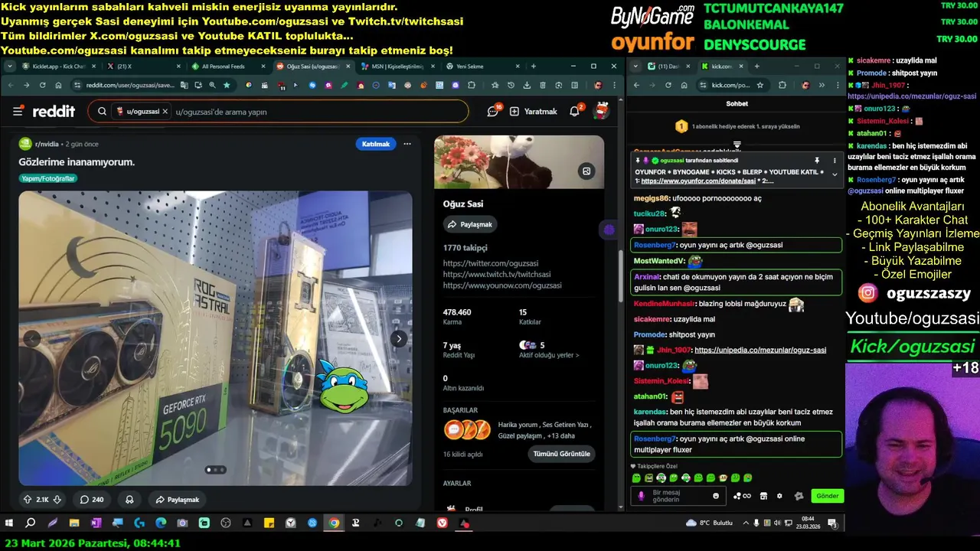Open the pinned message three-dot menu
This screenshot has width=980, height=551.
tap(835, 161)
